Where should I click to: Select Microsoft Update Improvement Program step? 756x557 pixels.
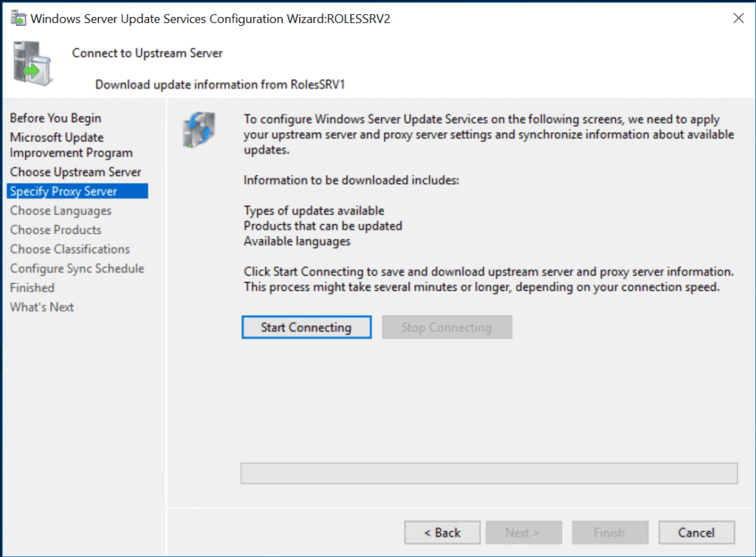coord(71,145)
